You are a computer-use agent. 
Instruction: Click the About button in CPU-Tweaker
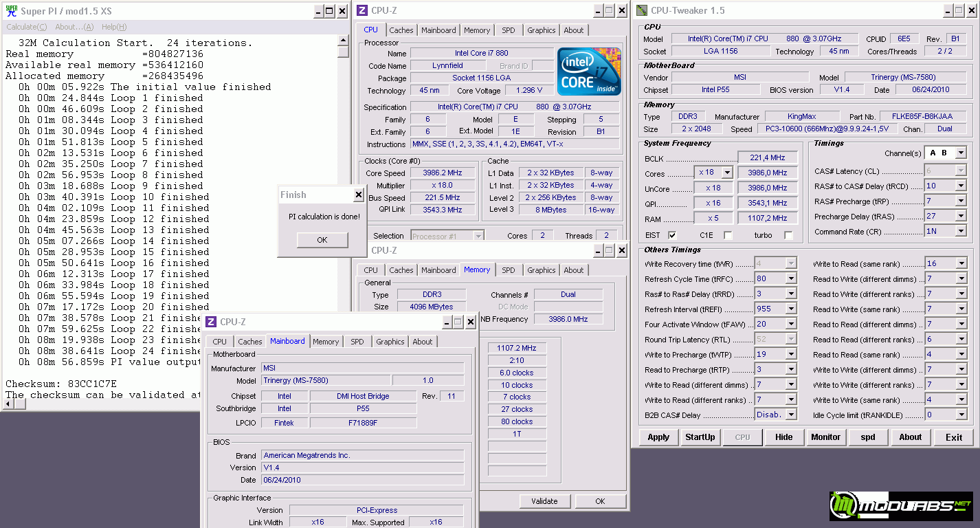911,437
